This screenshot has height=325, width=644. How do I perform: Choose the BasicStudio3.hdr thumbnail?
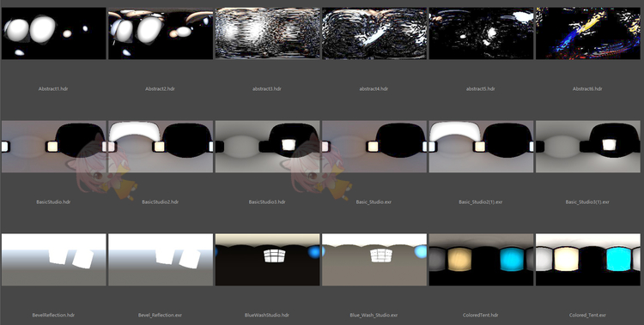coord(267,147)
